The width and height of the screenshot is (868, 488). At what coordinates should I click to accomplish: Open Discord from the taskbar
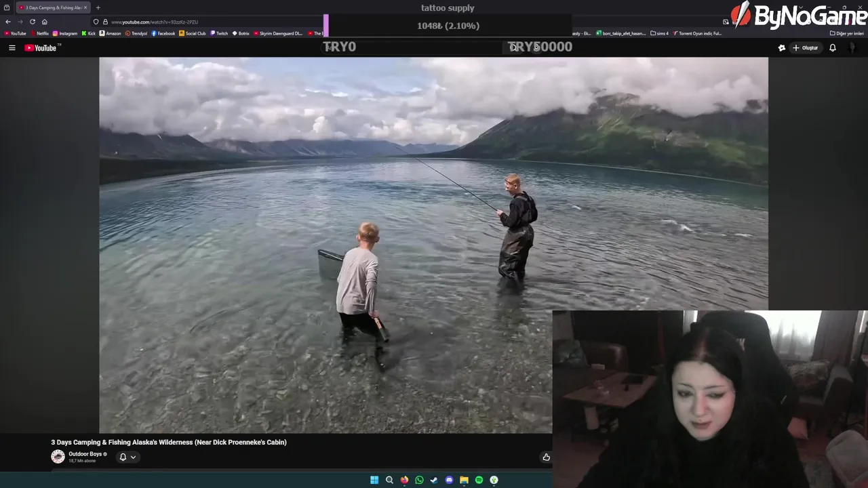(449, 480)
